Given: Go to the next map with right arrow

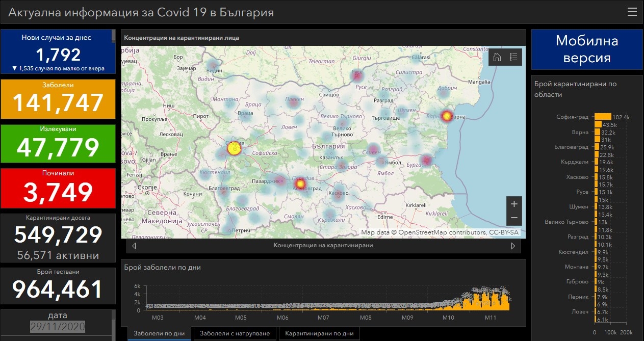Looking at the screenshot, I should (513, 246).
